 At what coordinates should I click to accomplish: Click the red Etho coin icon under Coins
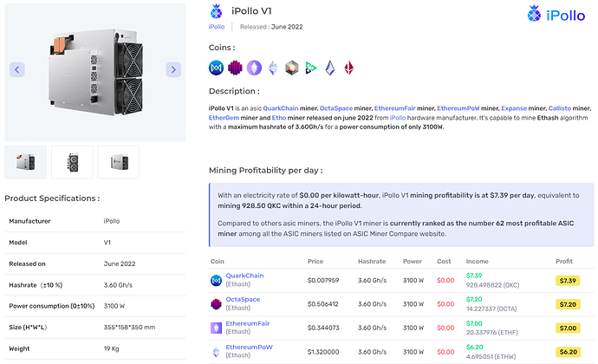[350, 68]
